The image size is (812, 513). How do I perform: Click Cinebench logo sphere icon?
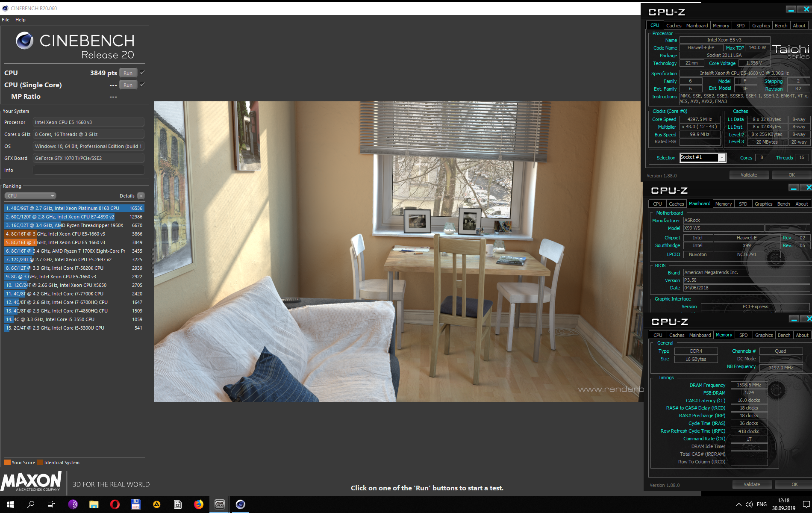[x=24, y=41]
